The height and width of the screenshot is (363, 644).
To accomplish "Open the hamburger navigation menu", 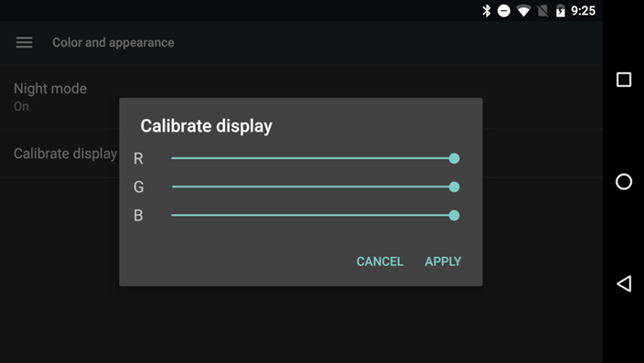I will click(24, 42).
